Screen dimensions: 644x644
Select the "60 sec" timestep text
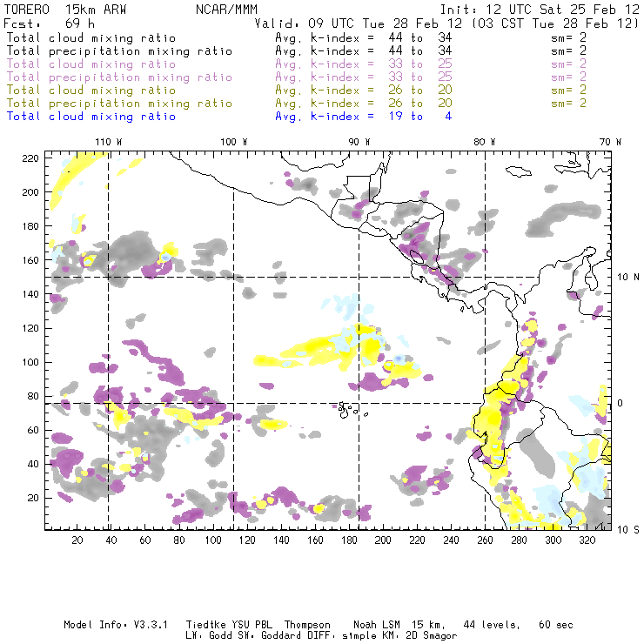click(x=556, y=625)
